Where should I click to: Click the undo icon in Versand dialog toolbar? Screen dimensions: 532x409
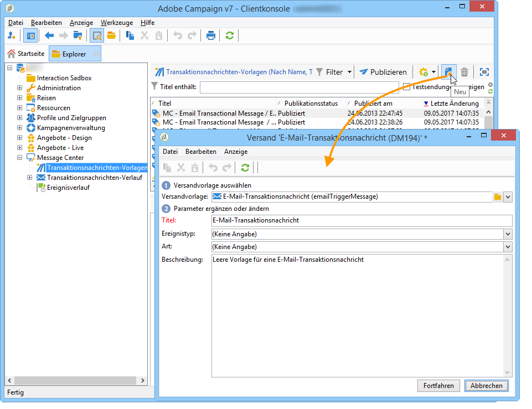click(x=213, y=168)
